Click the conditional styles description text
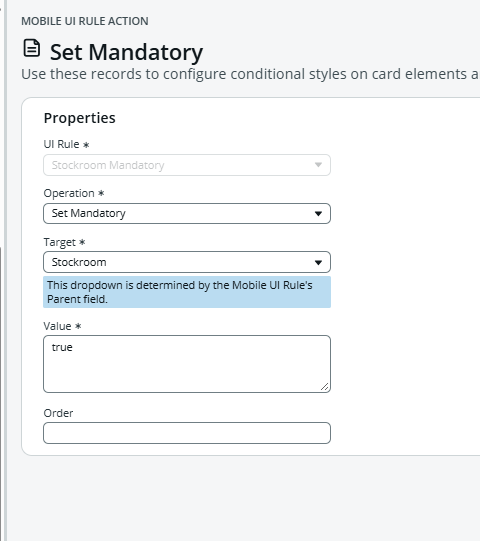The image size is (480, 541). click(x=251, y=74)
